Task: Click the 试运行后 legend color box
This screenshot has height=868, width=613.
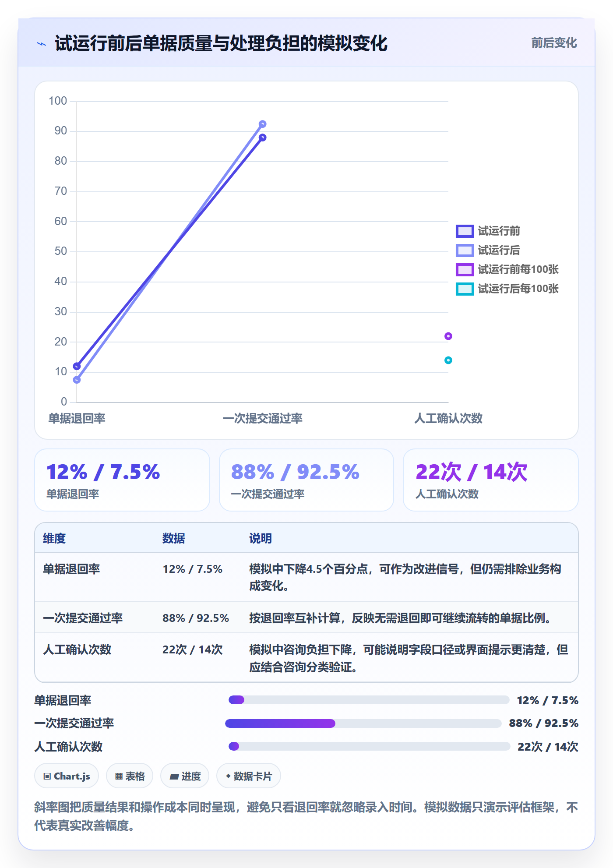Action: [x=465, y=250]
